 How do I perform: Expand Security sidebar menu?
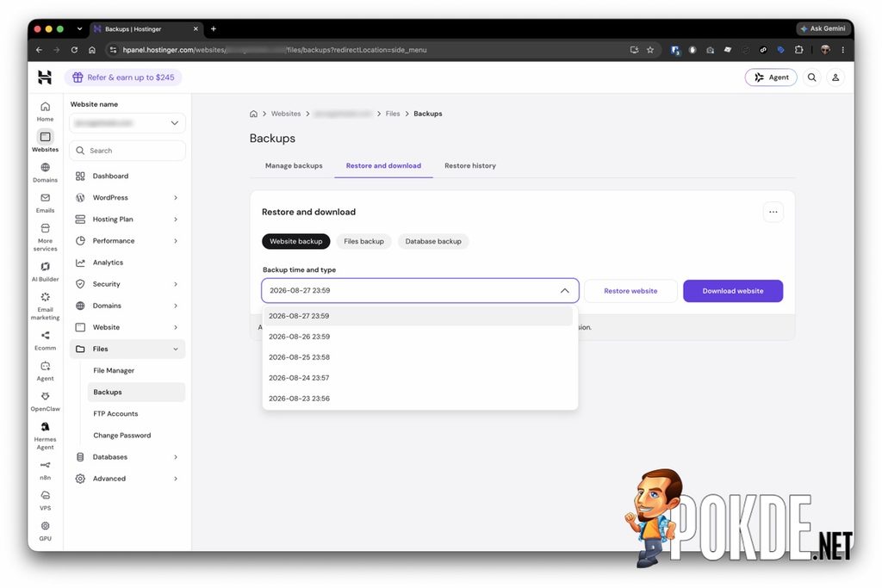tap(127, 284)
